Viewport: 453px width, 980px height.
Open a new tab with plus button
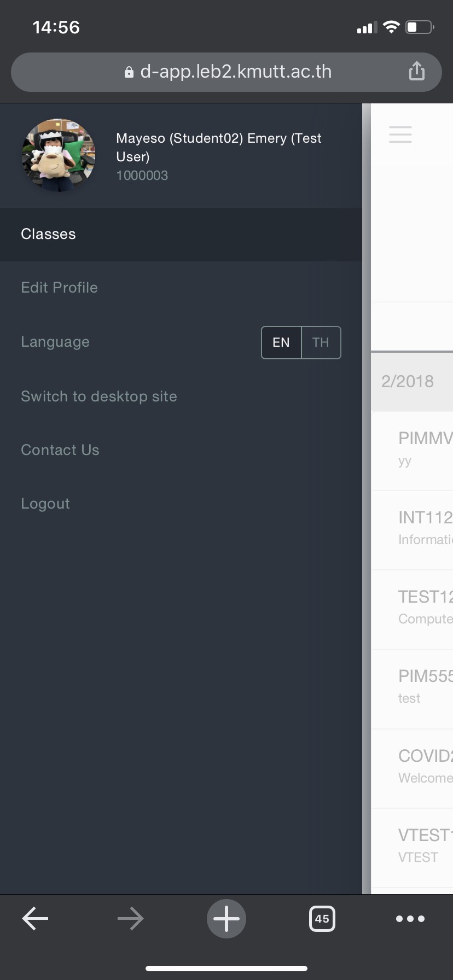coord(226,919)
